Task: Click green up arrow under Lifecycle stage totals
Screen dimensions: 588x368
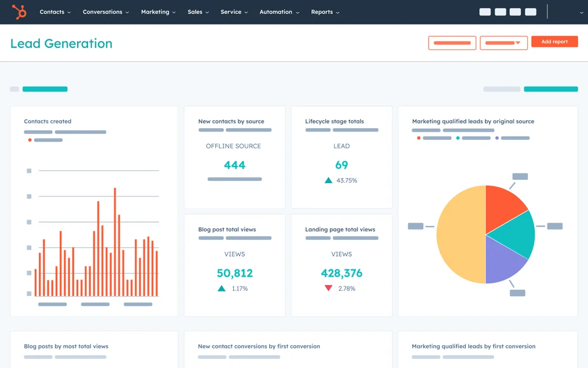Action: (329, 180)
